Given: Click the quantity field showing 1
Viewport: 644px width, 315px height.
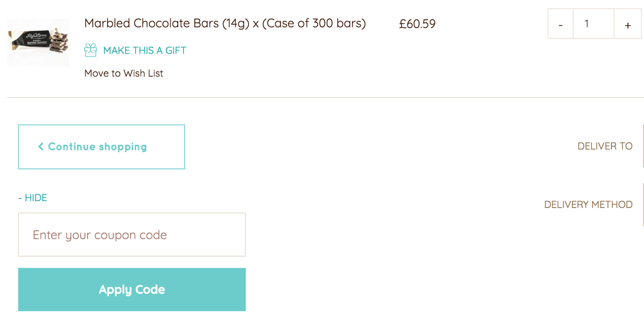Looking at the screenshot, I should coord(593,24).
